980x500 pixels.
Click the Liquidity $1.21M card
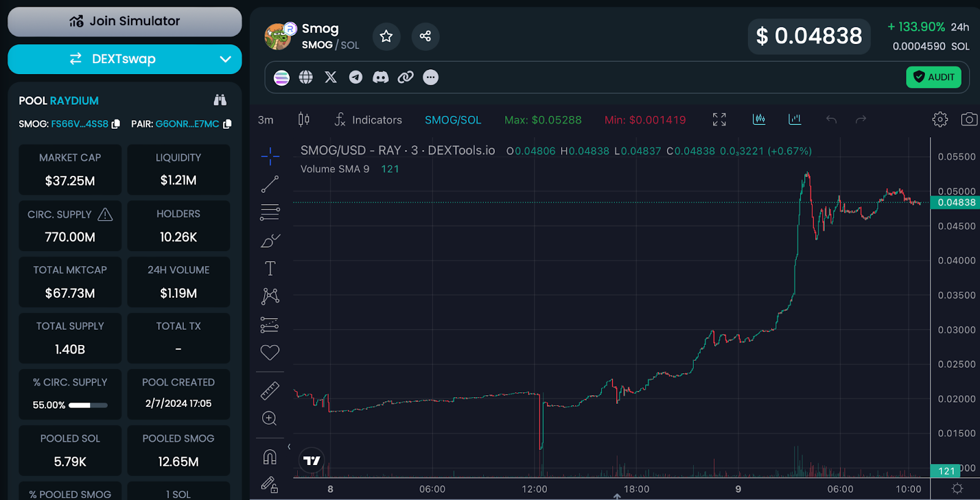click(179, 170)
